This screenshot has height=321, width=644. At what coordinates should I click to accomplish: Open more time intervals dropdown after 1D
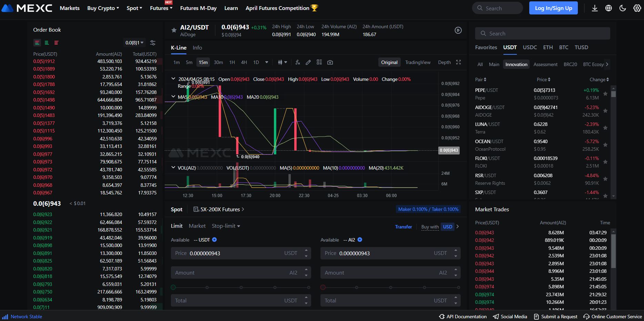(266, 62)
